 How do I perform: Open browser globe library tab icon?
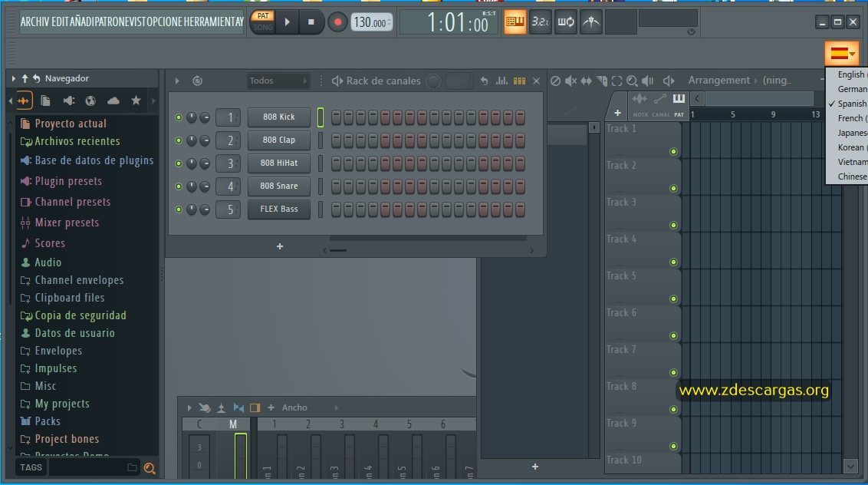pyautogui.click(x=90, y=101)
